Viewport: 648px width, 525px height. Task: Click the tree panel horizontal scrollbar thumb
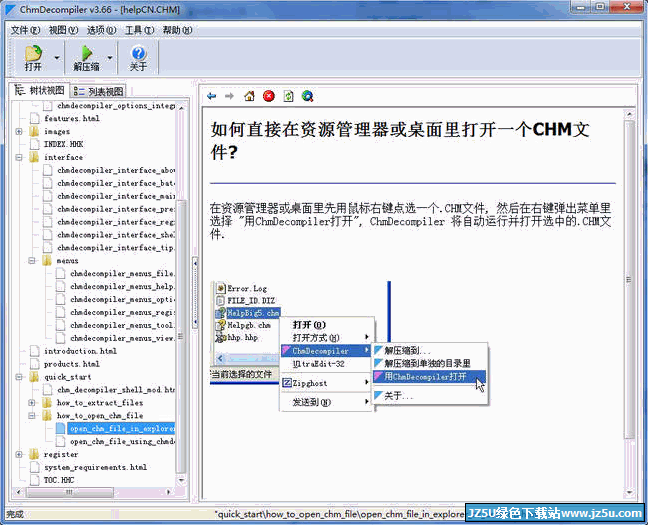coord(69,492)
